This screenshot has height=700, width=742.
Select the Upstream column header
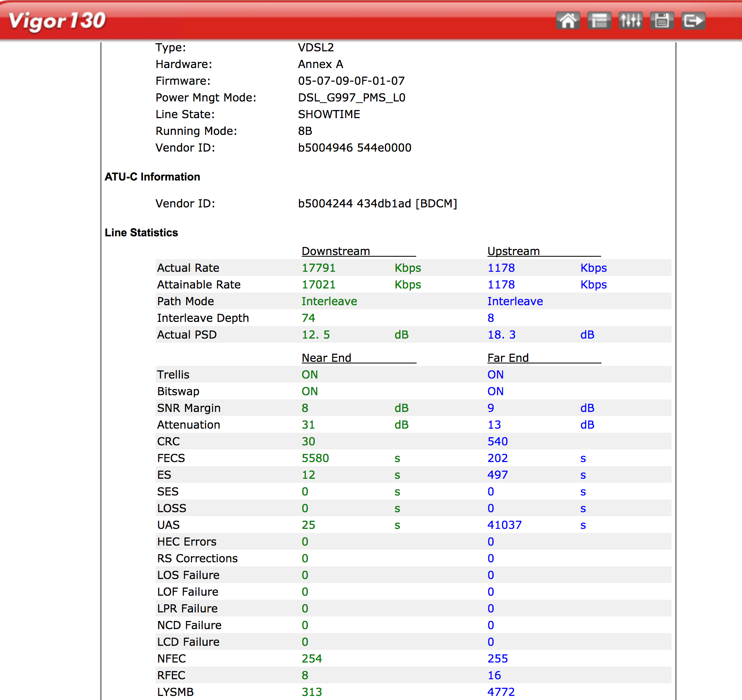[513, 251]
